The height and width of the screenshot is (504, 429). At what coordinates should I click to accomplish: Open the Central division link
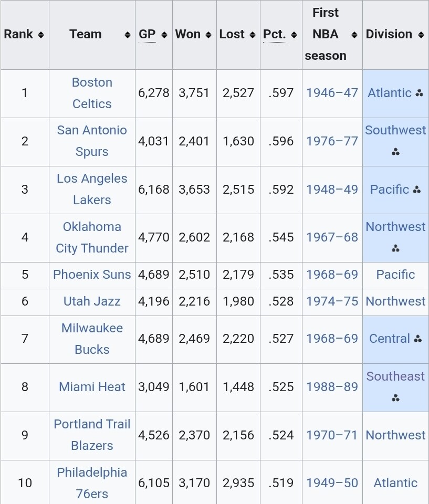click(390, 339)
